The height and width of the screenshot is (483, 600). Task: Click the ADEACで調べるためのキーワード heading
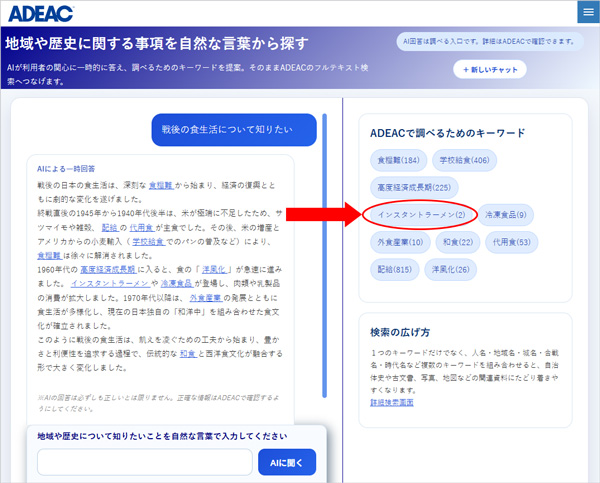tap(447, 133)
